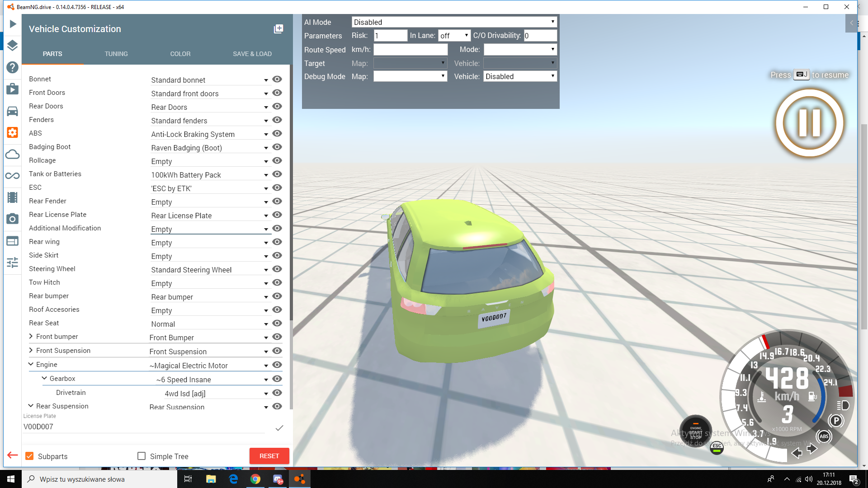Image resolution: width=868 pixels, height=488 pixels.
Task: Toggle the Subparts checkbox
Action: click(29, 456)
